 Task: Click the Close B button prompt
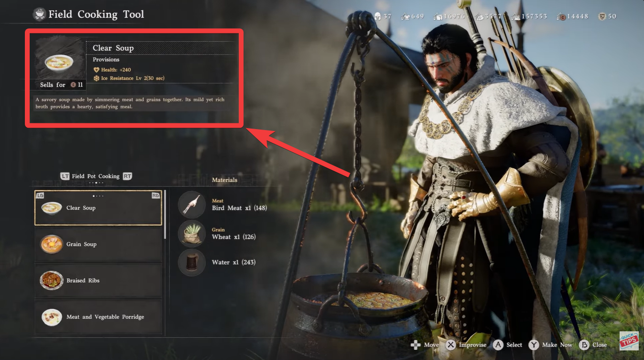click(x=584, y=345)
